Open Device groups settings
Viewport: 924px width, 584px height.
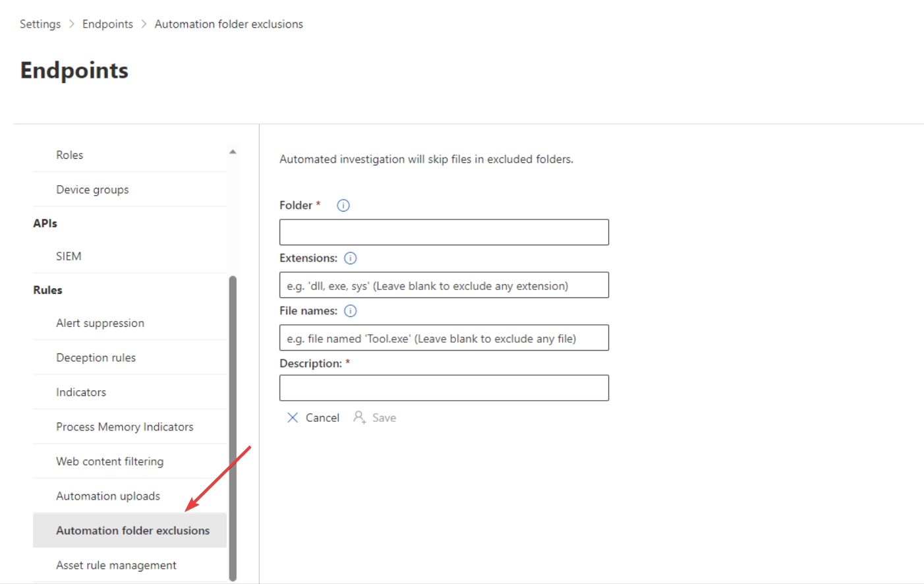coord(92,189)
